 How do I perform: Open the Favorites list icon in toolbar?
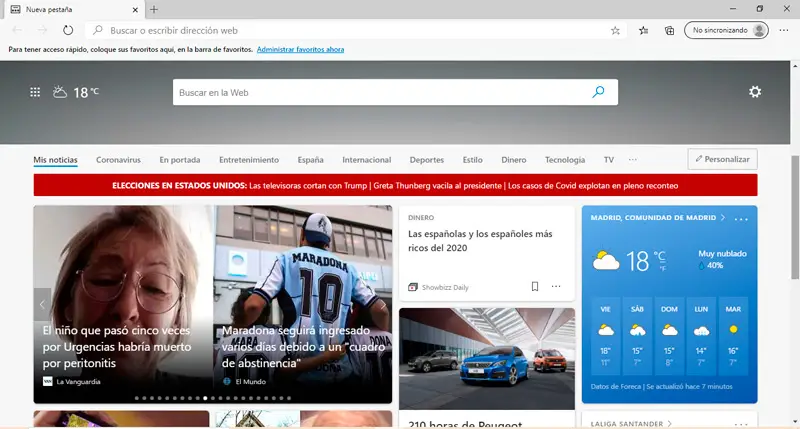tap(643, 31)
